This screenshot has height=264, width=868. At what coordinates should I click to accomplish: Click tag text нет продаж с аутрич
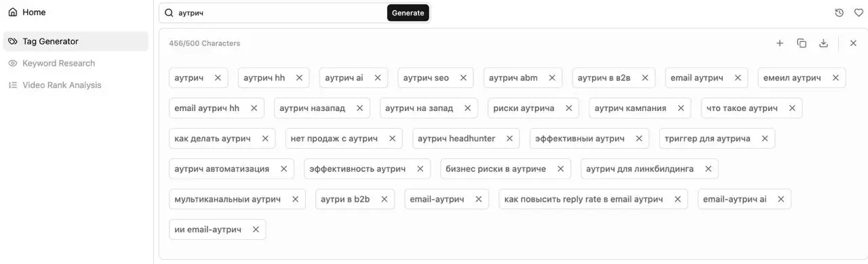click(334, 138)
